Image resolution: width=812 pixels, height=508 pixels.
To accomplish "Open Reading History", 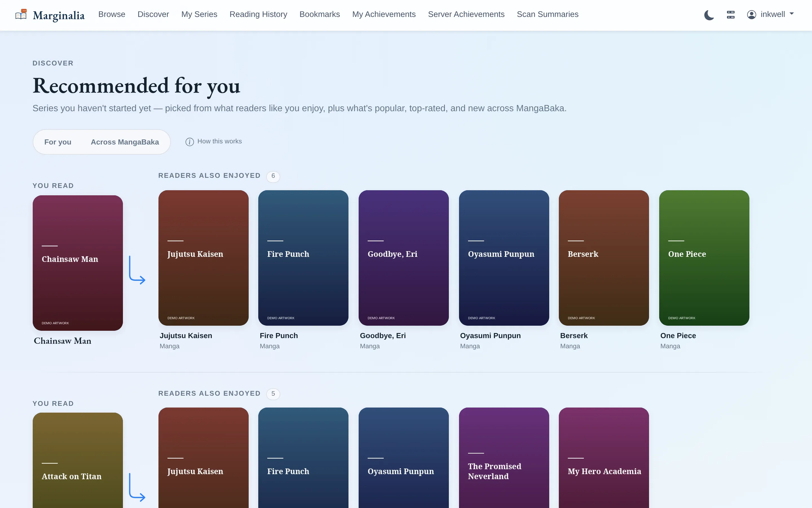I will pos(258,14).
